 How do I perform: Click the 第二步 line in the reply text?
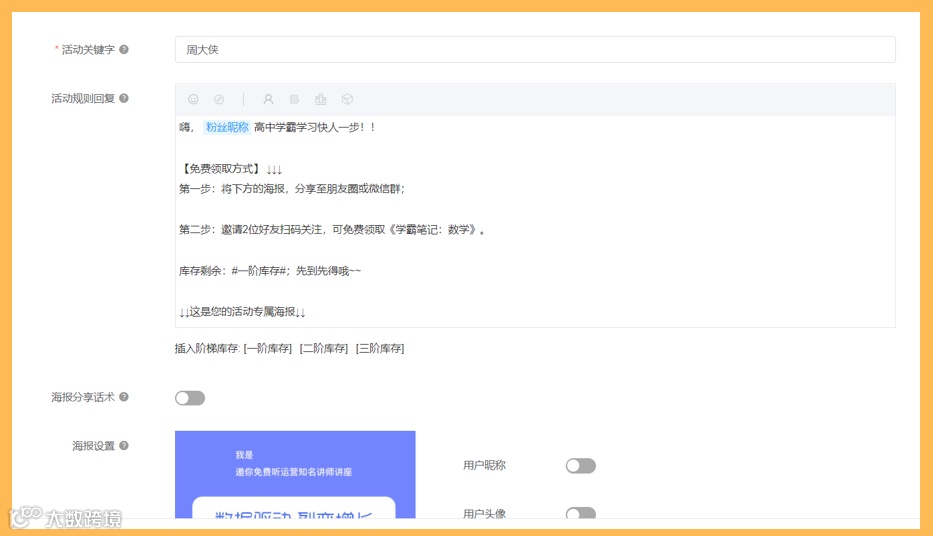click(332, 230)
